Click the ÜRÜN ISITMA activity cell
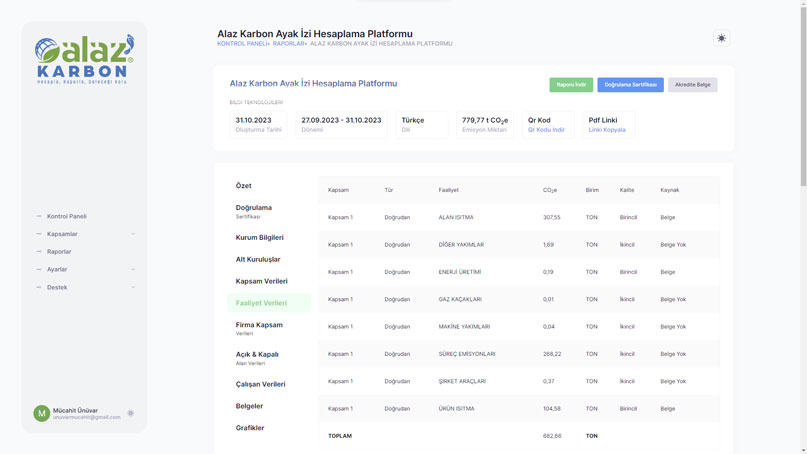Viewport: 807px width, 454px height. [457, 408]
